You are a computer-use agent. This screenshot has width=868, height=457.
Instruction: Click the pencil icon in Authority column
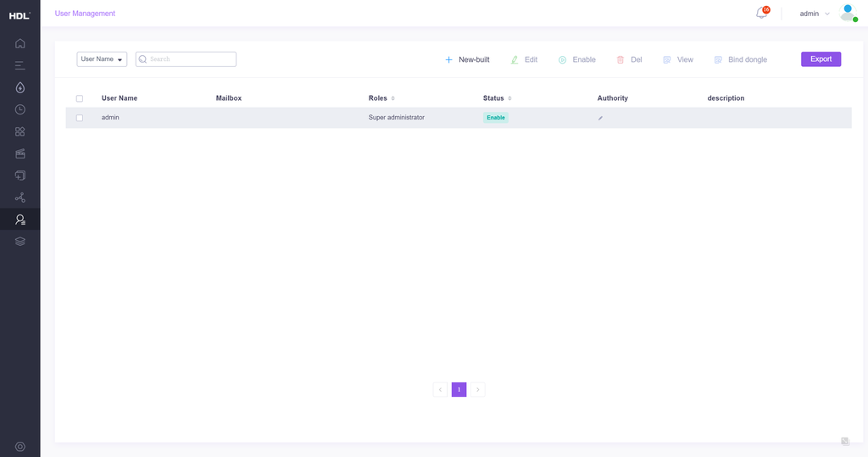[600, 118]
